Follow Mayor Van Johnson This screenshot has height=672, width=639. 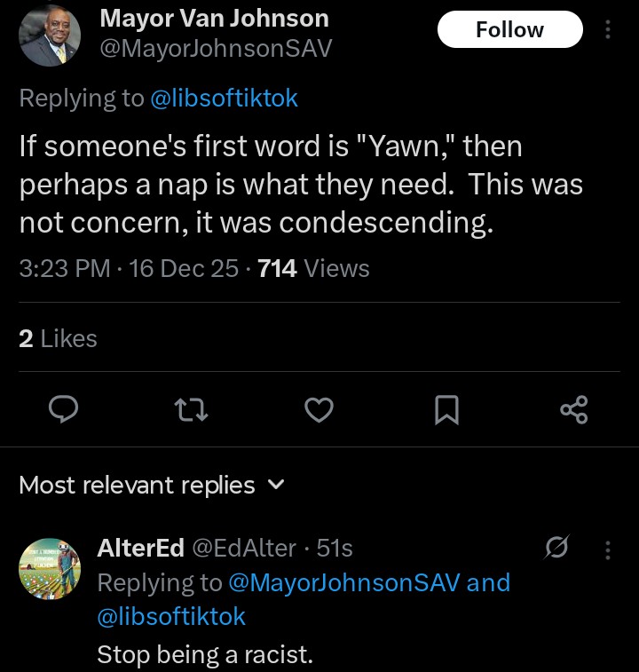[x=509, y=30]
